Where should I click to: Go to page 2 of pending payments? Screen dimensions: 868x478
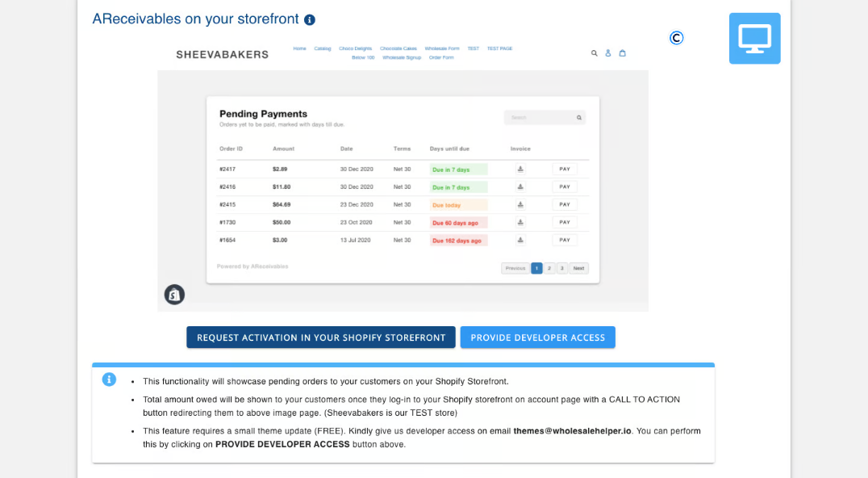tap(549, 268)
